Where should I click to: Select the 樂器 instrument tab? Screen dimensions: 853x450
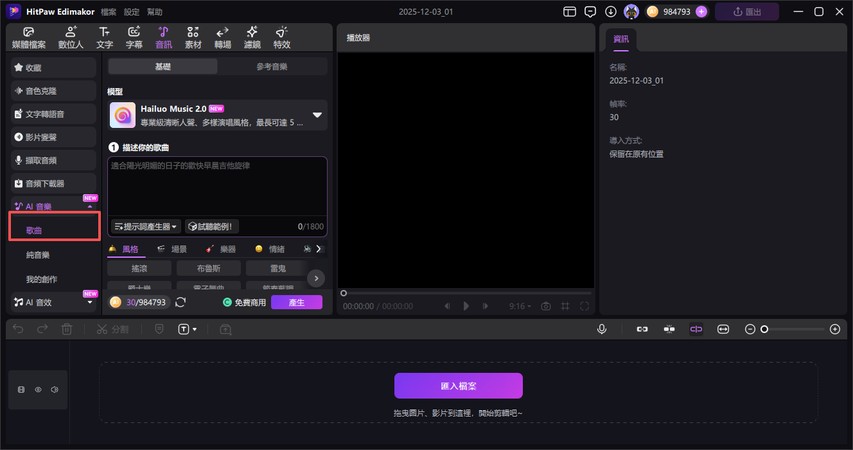click(x=221, y=249)
